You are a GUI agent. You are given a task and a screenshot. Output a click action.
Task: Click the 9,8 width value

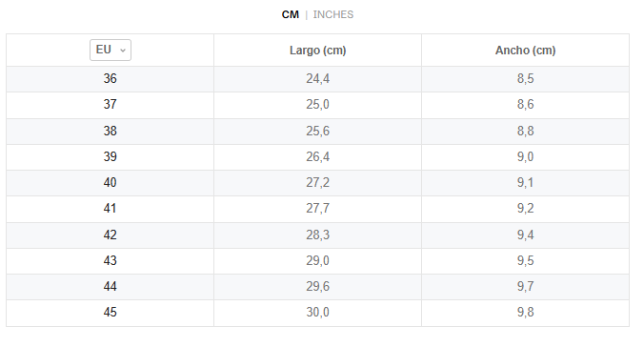pos(525,313)
